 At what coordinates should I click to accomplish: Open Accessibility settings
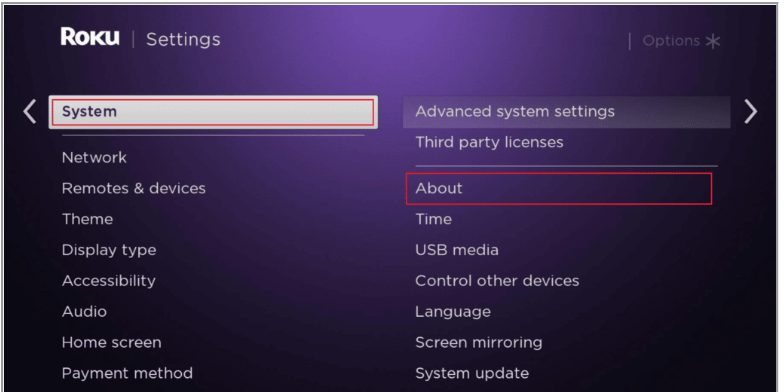point(108,281)
